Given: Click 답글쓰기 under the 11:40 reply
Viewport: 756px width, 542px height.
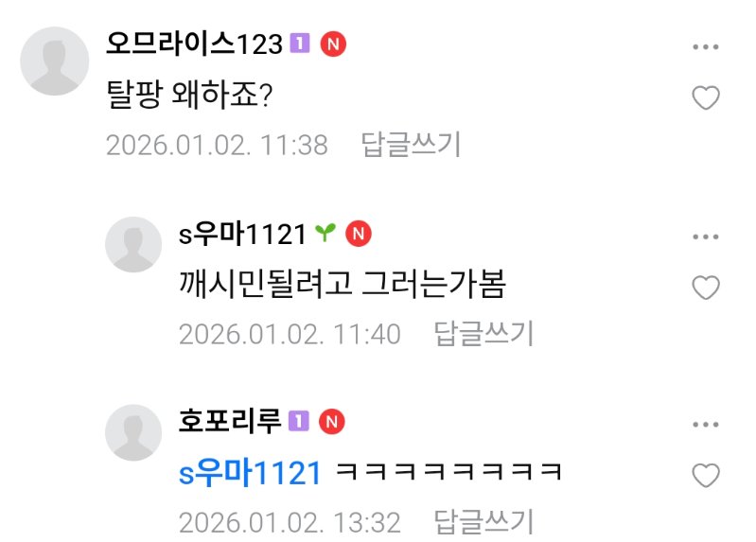Looking at the screenshot, I should tap(483, 333).
